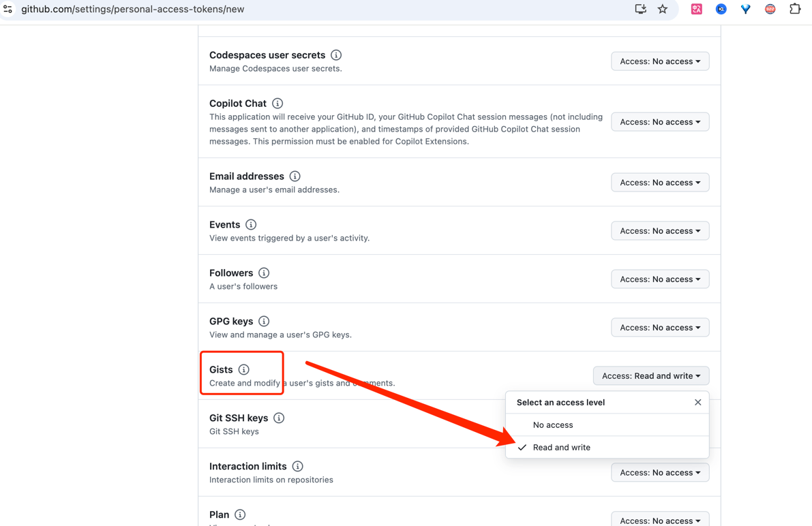Click Copilot Chat permission description paragraph
Image resolution: width=812 pixels, height=526 pixels.
pyautogui.click(x=406, y=129)
